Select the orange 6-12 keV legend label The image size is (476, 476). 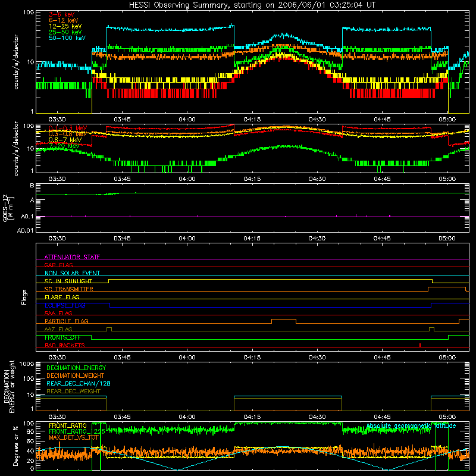coord(63,20)
